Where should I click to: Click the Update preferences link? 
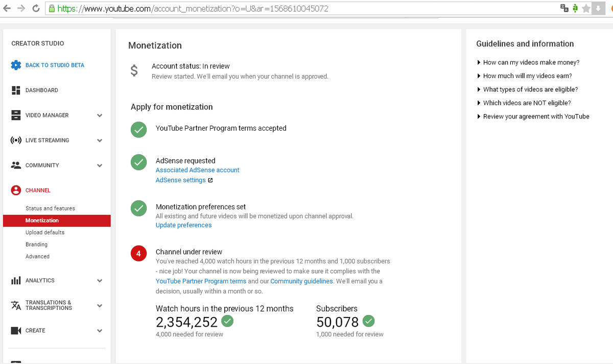(x=183, y=225)
